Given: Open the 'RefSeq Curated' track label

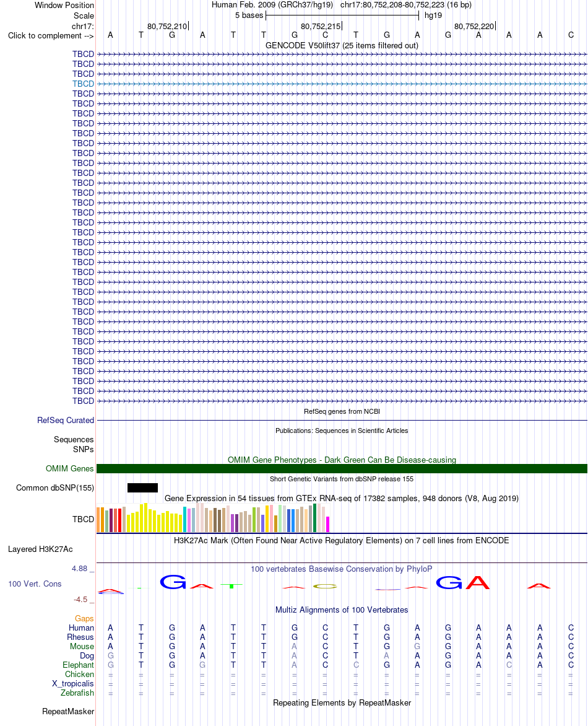Looking at the screenshot, I should coord(66,421).
